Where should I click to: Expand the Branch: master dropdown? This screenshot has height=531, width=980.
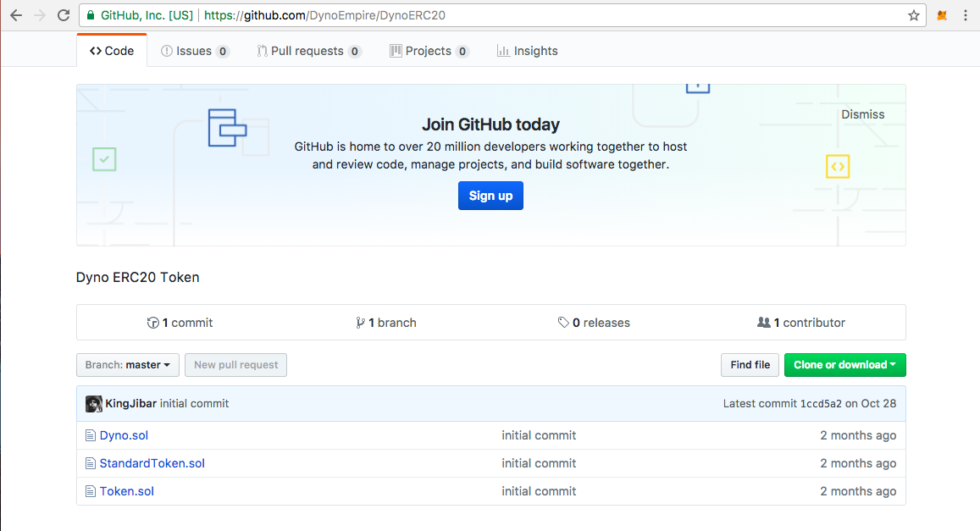tap(128, 365)
